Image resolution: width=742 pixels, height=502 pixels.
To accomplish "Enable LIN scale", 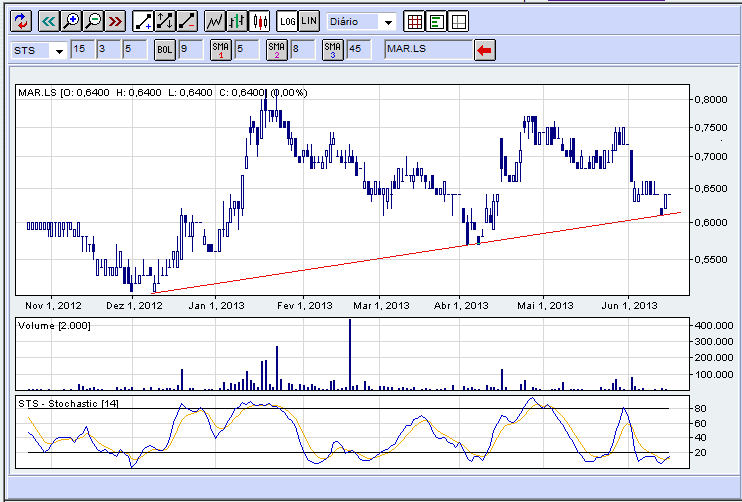I will point(309,21).
